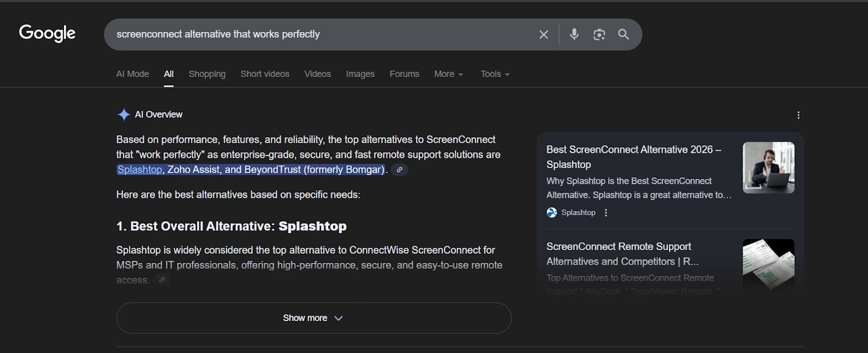868x353 pixels.
Task: Go to the Forums tab
Action: (404, 74)
